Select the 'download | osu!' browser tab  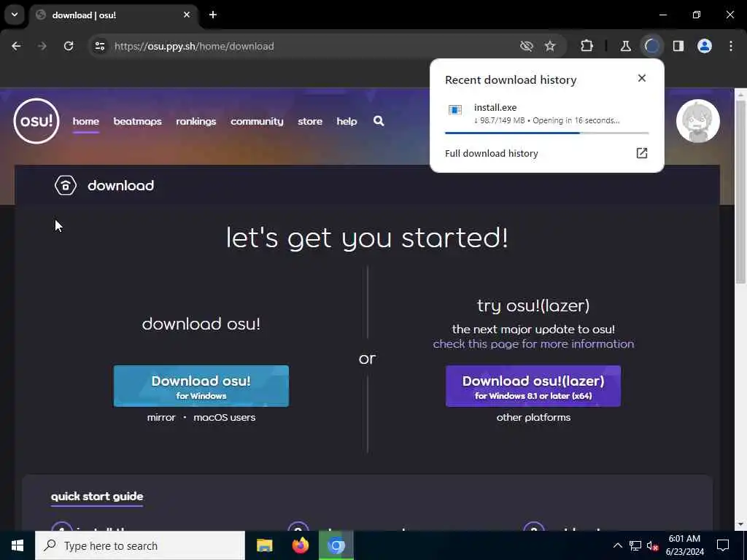pos(113,15)
